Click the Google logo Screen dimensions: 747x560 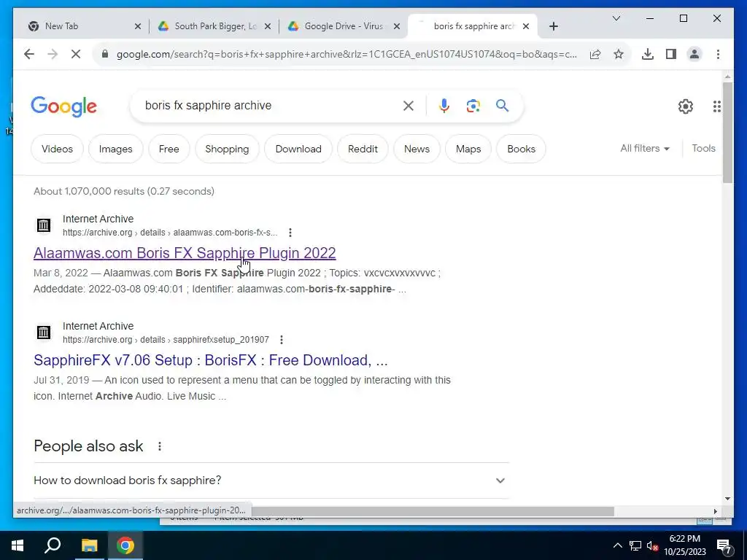[x=64, y=106]
